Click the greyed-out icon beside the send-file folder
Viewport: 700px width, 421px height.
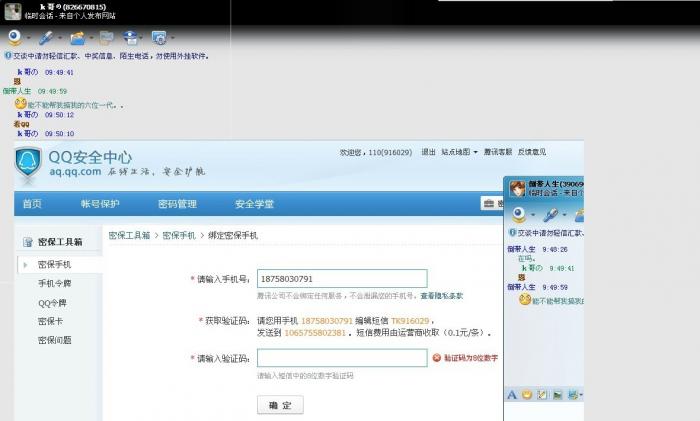106,38
